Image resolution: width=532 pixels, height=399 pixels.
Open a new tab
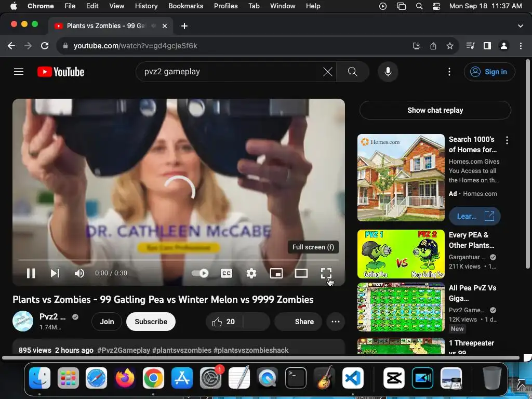[x=184, y=26]
